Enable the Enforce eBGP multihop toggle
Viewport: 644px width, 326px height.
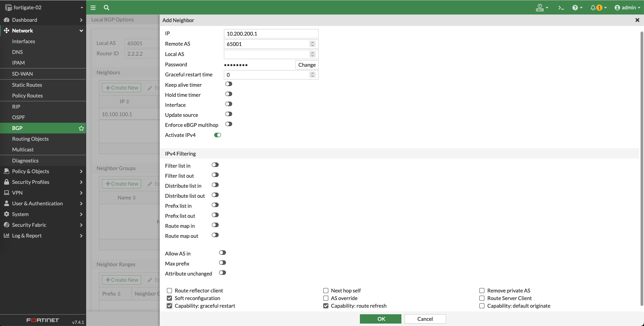(x=228, y=124)
